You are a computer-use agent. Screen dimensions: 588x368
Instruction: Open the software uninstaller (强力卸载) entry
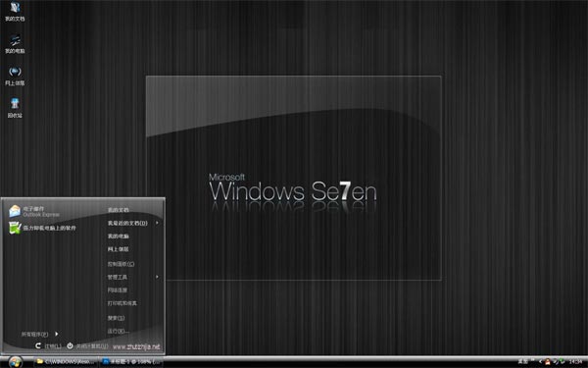[42, 228]
